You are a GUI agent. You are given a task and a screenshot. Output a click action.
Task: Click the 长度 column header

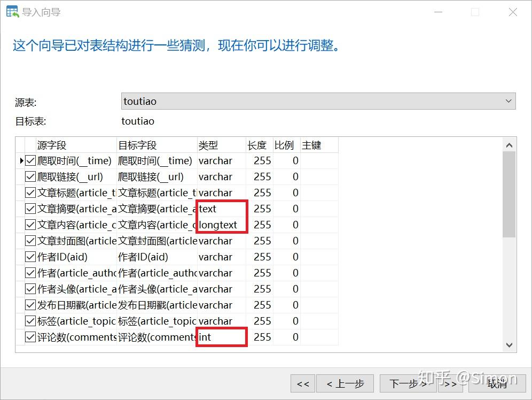[259, 145]
